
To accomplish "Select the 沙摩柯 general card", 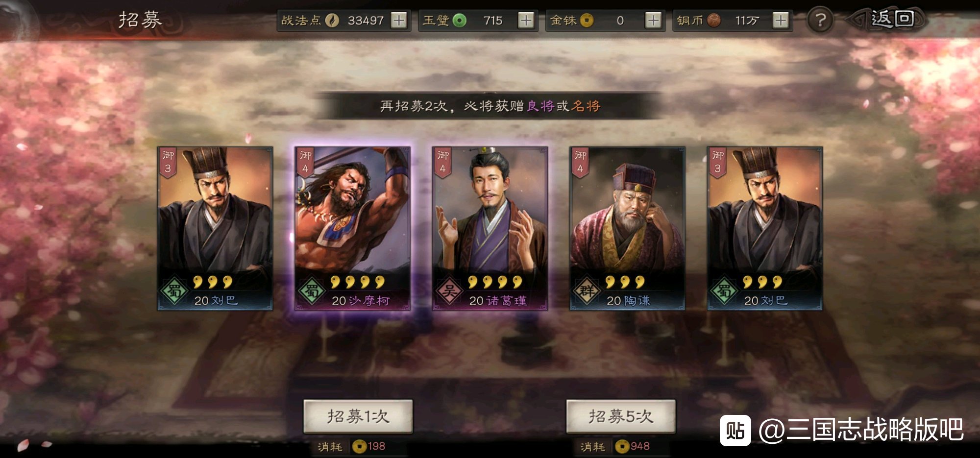I will point(352,228).
